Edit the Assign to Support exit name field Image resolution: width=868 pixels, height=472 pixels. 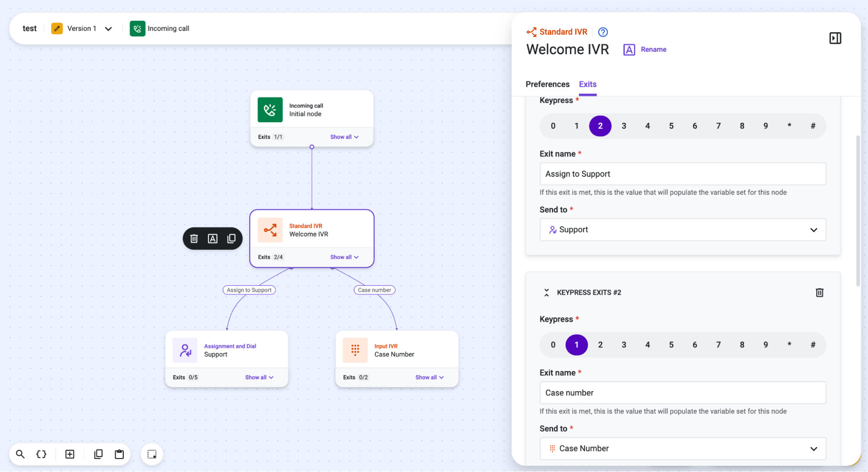pos(683,174)
